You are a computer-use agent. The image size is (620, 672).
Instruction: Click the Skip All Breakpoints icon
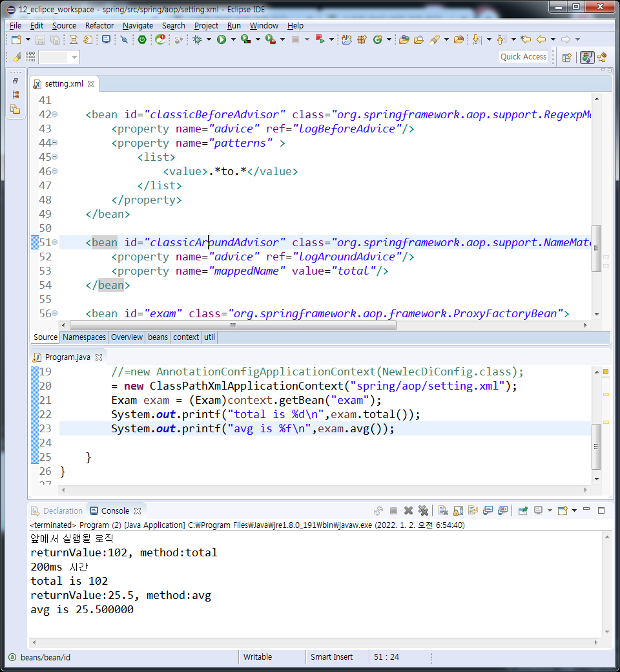click(x=124, y=40)
